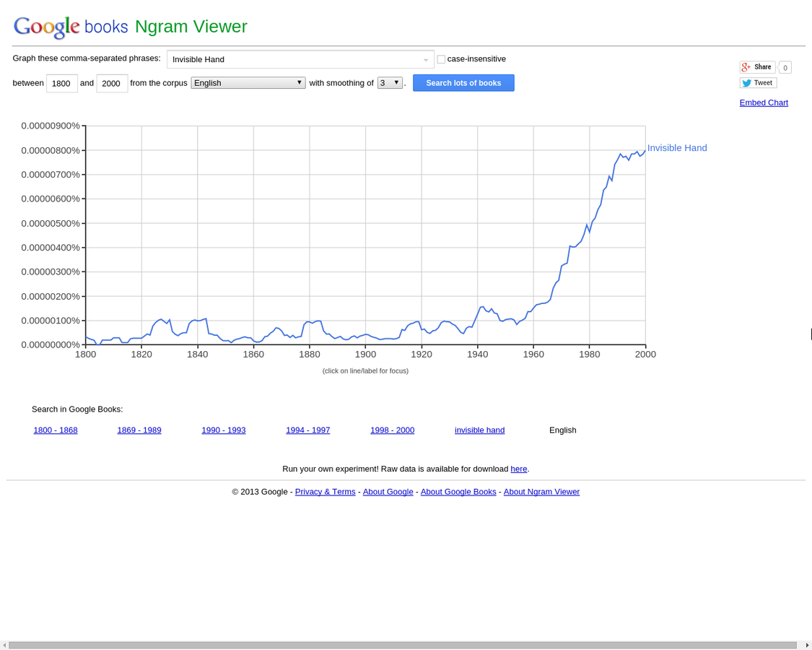Click the scrollbar left arrow
Viewport: 812px width, 650px height.
[x=4, y=646]
